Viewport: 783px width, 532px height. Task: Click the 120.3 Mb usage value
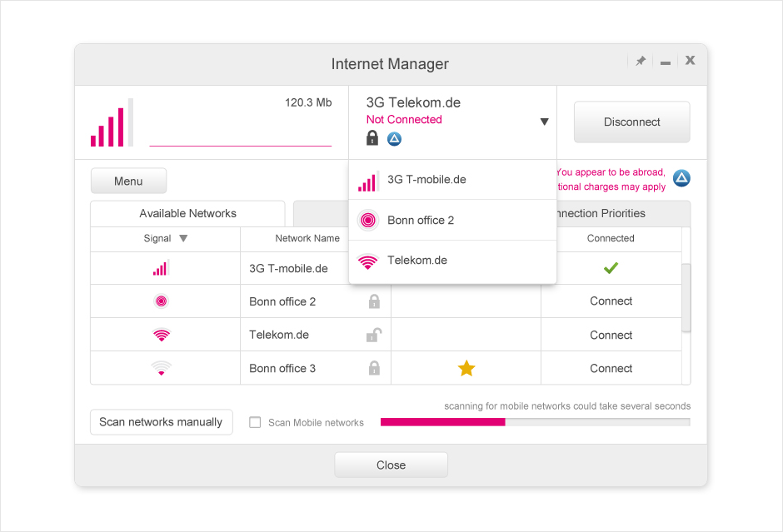tap(308, 102)
